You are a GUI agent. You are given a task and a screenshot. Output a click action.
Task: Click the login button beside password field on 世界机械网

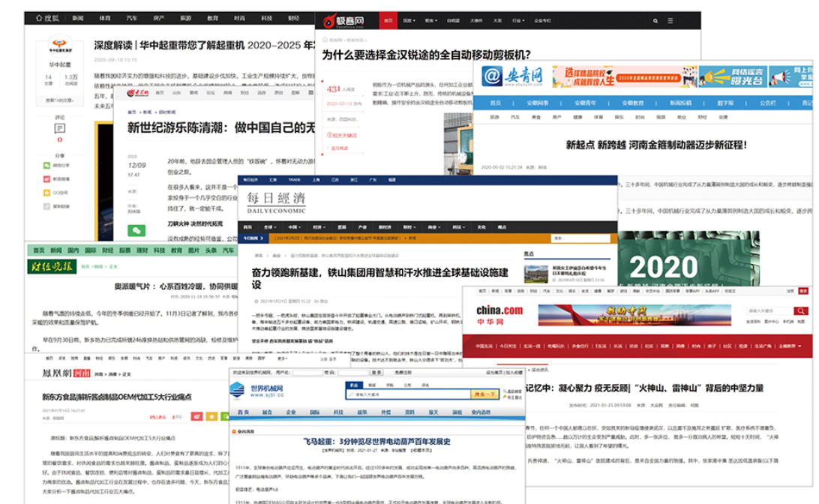(376, 373)
